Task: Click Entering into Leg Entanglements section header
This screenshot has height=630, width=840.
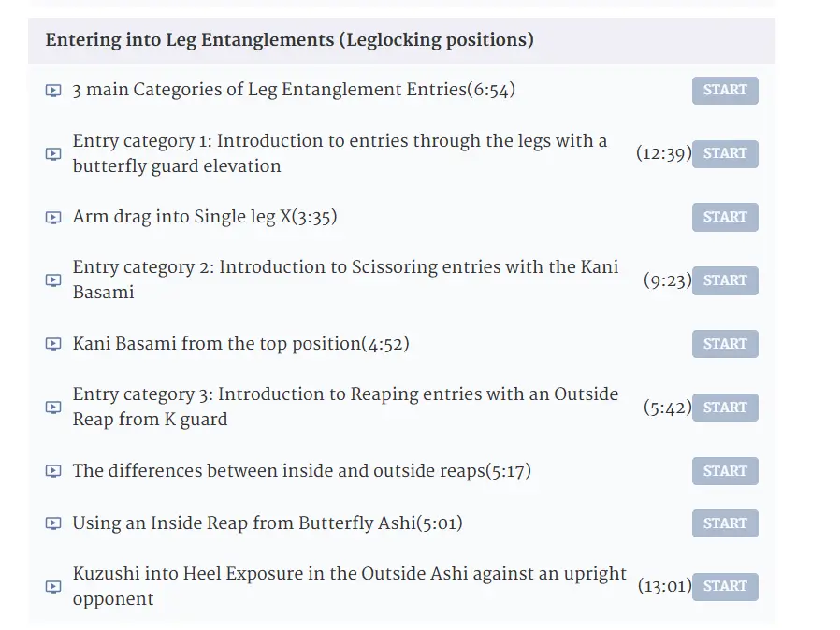Action: point(290,40)
